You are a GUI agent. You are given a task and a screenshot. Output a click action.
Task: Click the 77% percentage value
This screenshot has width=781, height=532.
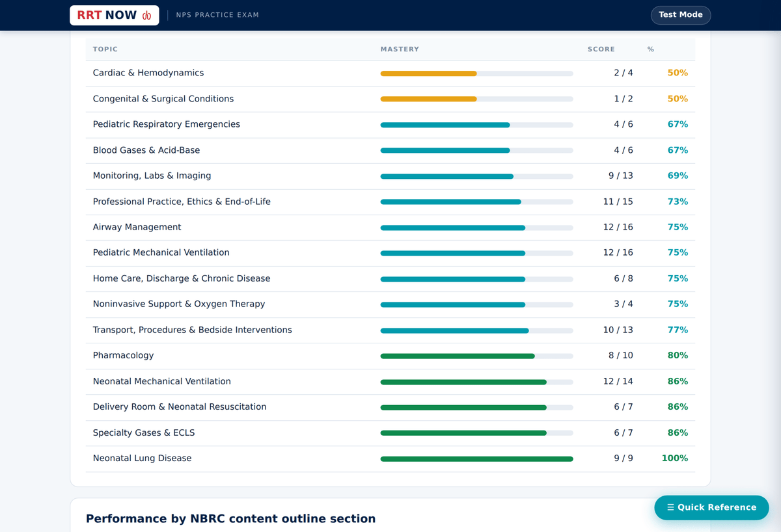[678, 330]
